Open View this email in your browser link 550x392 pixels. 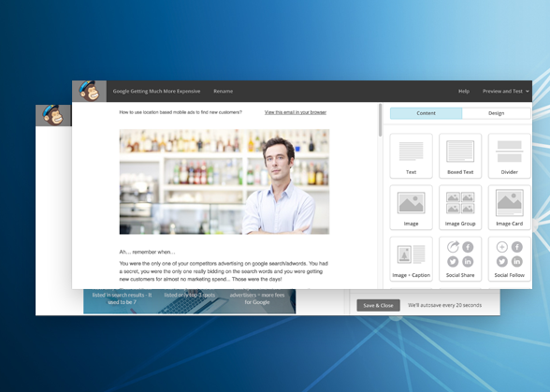pos(296,112)
